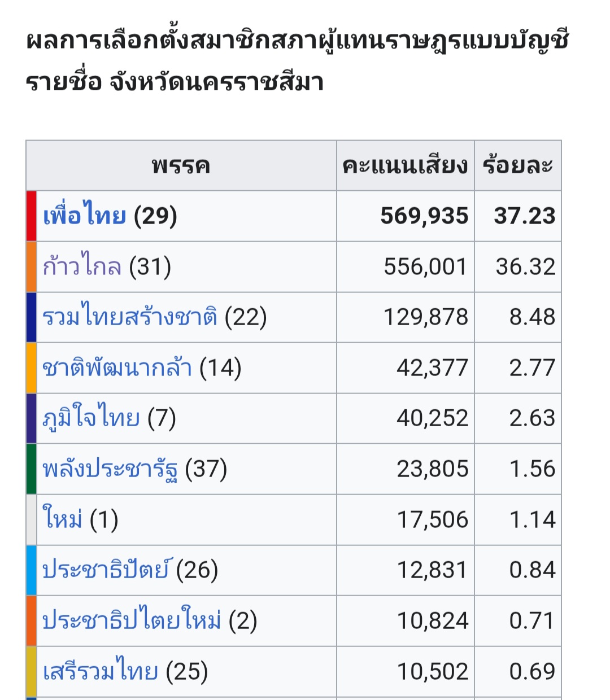Open the ประชาธิปัตย์ party link

[x=106, y=570]
